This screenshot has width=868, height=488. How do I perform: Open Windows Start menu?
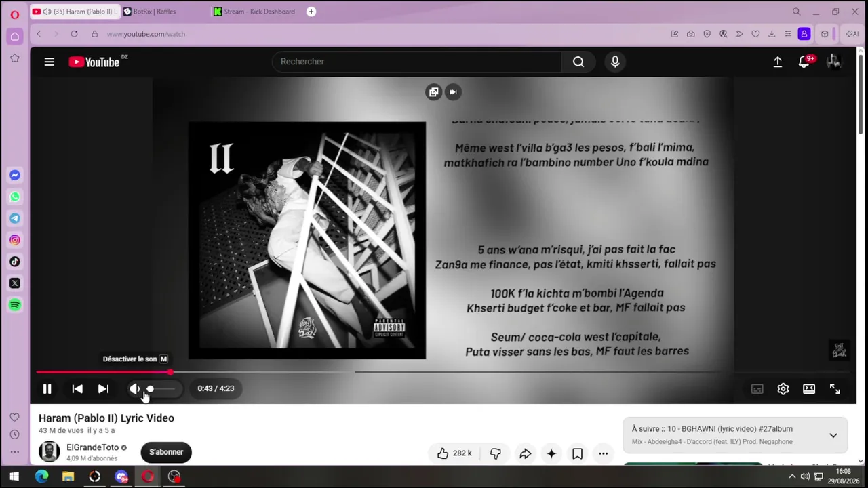[x=14, y=476]
